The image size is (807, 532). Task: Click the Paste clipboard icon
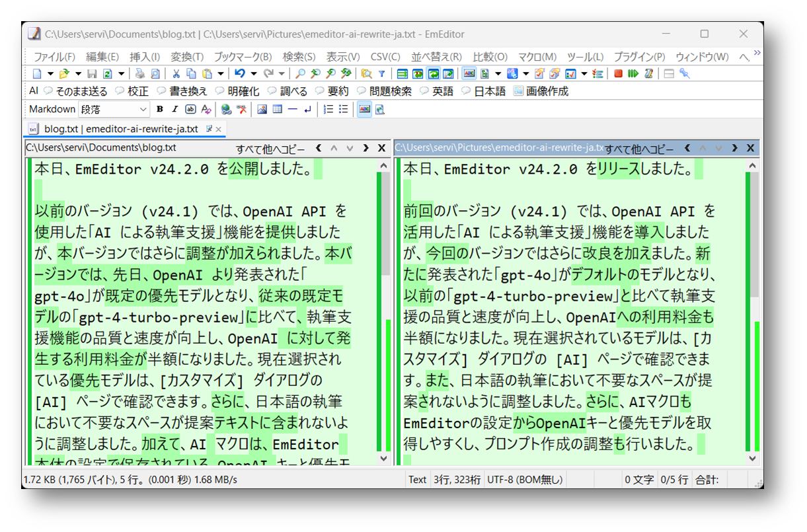[x=208, y=74]
